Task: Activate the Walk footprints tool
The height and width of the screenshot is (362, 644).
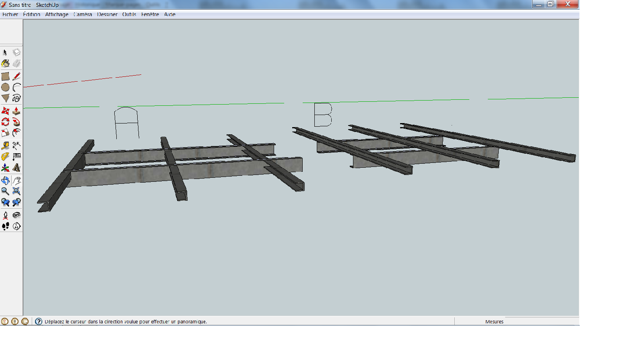Action: [x=5, y=226]
